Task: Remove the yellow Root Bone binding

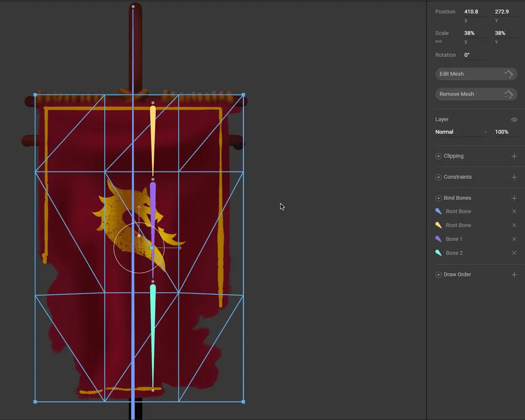Action: (x=514, y=225)
